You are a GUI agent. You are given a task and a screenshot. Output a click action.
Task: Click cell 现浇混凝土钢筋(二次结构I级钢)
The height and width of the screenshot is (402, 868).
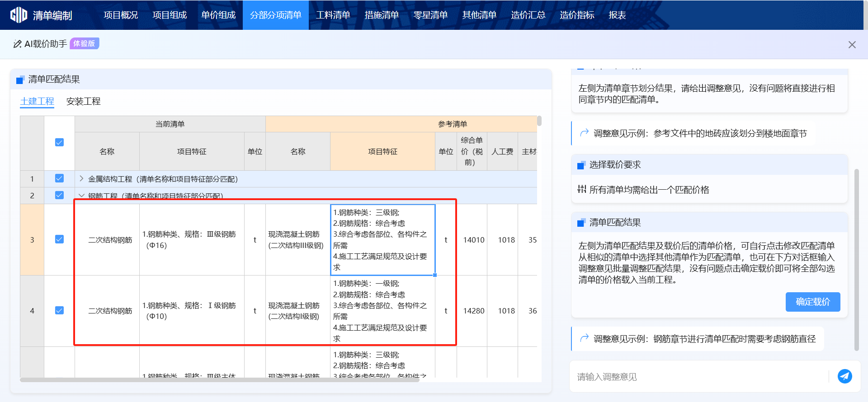[x=298, y=311]
